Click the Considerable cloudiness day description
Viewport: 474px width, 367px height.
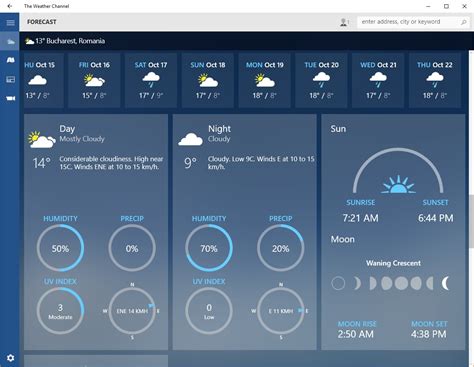point(111,163)
